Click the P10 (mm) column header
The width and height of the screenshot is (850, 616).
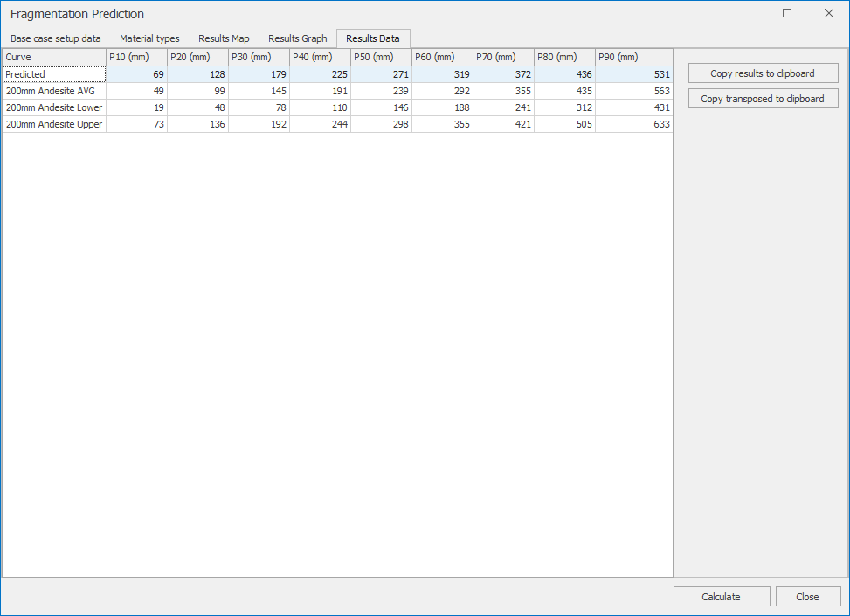[136, 57]
